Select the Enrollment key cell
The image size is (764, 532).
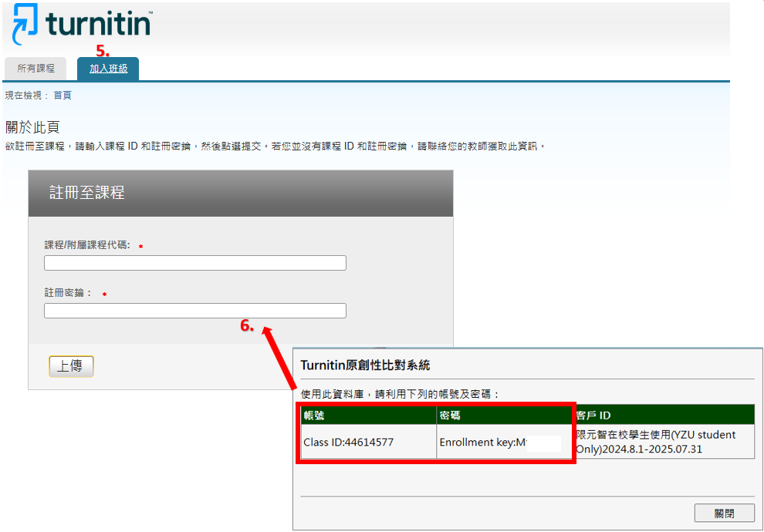coord(505,442)
